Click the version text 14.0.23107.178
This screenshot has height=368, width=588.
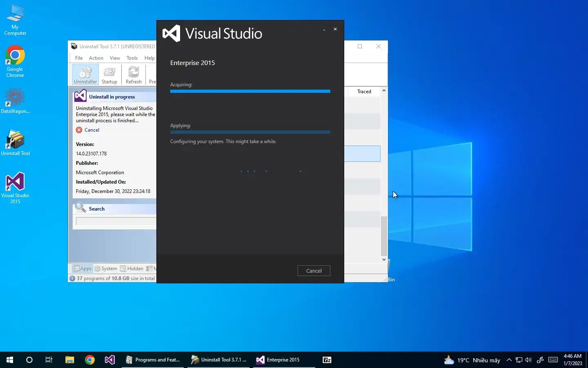pos(91,154)
